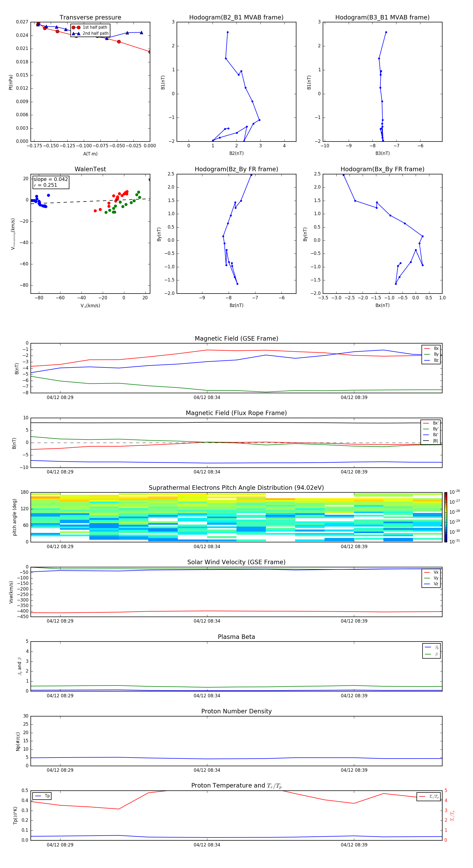Click the 'WalenTest' plot title
The width and height of the screenshot is (473, 868).
90,169
